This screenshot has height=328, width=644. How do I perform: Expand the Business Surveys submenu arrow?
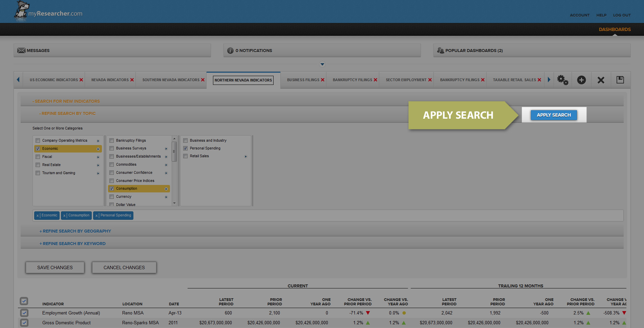click(166, 149)
